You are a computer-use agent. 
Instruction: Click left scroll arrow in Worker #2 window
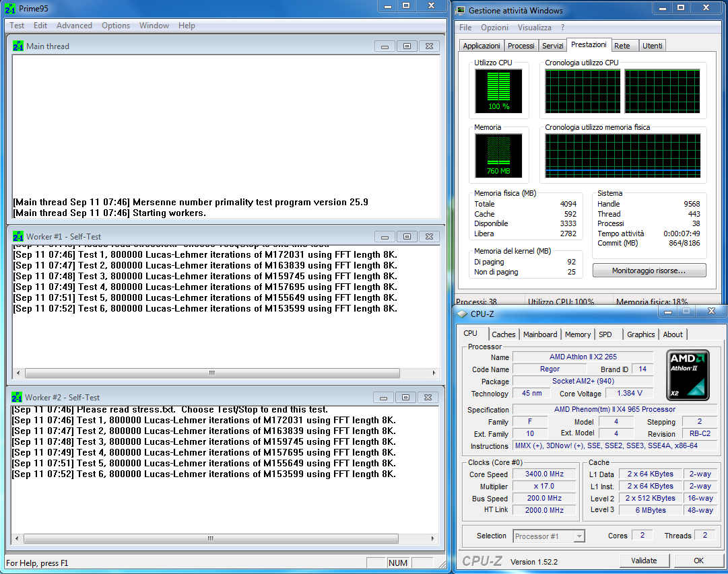[x=17, y=539]
